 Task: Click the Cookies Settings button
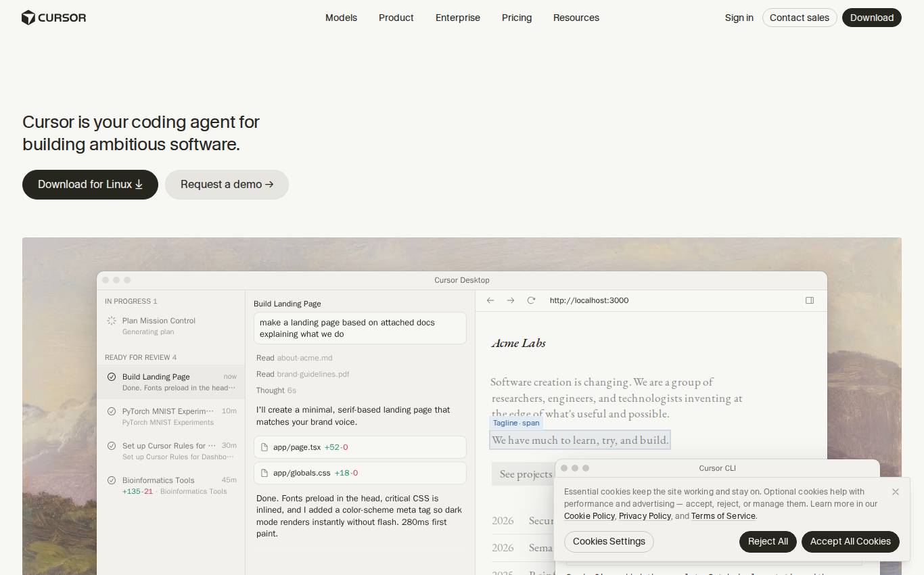(609, 542)
